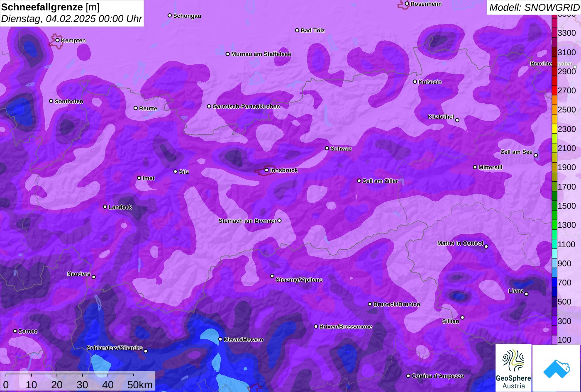Click the yellow legend swatch near 2300
This screenshot has width=581, height=392.
pyautogui.click(x=554, y=129)
